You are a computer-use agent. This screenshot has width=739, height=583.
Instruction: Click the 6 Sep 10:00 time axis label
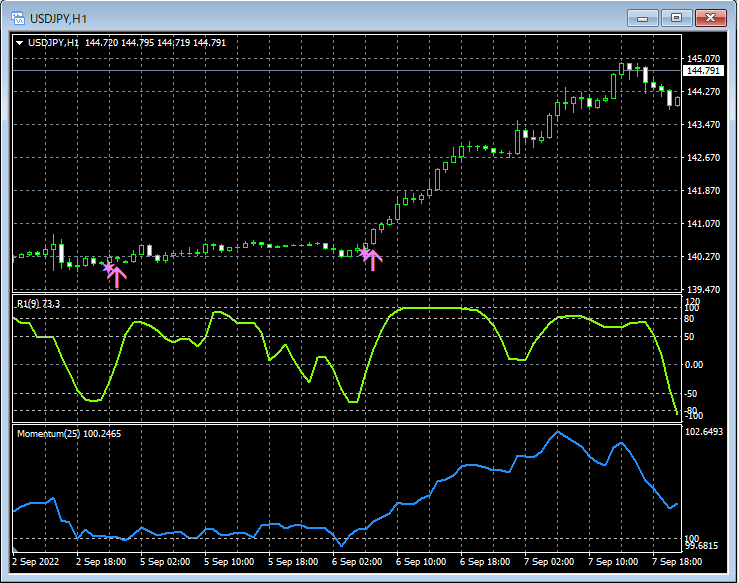click(420, 562)
